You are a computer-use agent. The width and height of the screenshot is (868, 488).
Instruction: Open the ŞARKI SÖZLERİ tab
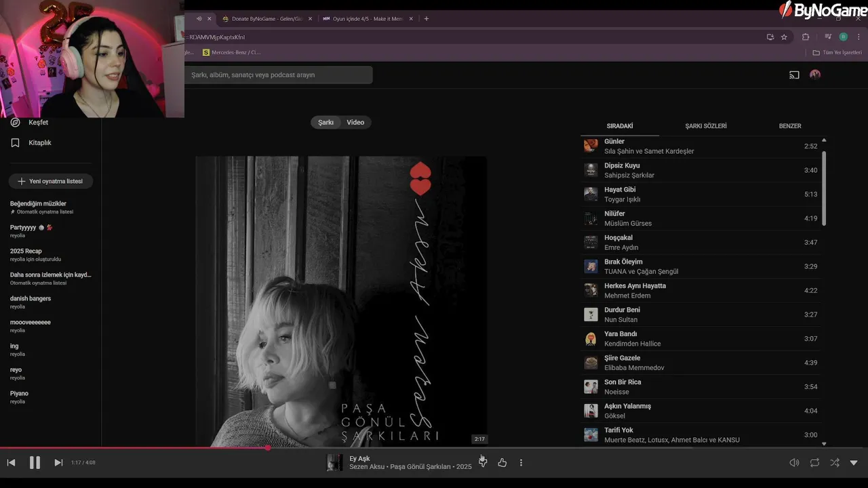(706, 126)
